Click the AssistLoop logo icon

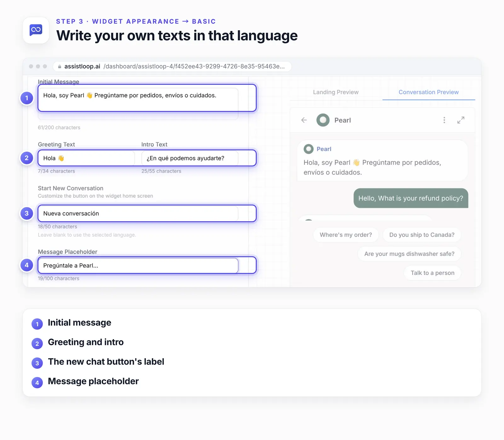(36, 30)
